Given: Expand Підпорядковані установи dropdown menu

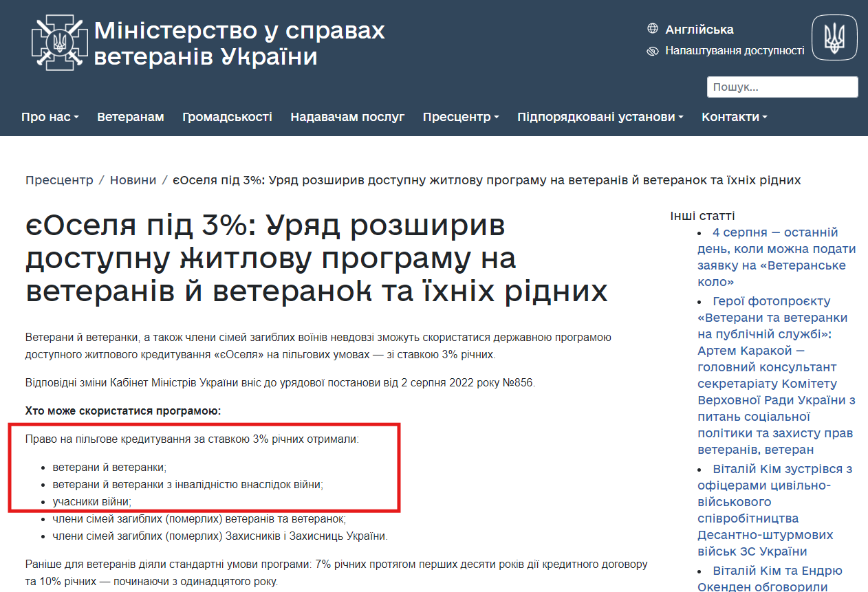Looking at the screenshot, I should point(600,117).
